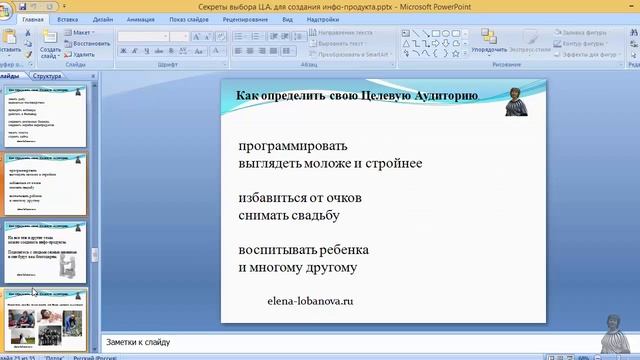Click the Удалить delete slide button
This screenshot has width=640, height=360.
pyautogui.click(x=80, y=54)
